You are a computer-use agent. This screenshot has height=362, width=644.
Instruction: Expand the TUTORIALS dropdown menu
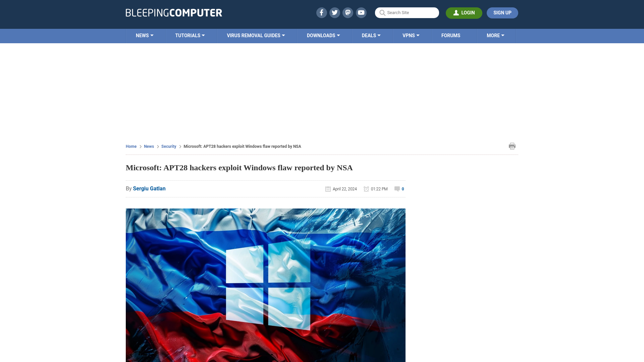190,35
